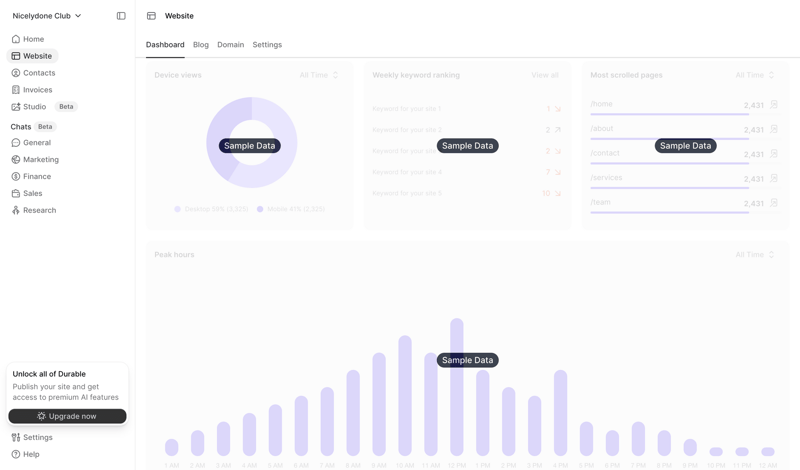Click View all in keyword ranking
This screenshot has height=470, width=800.
pos(545,75)
